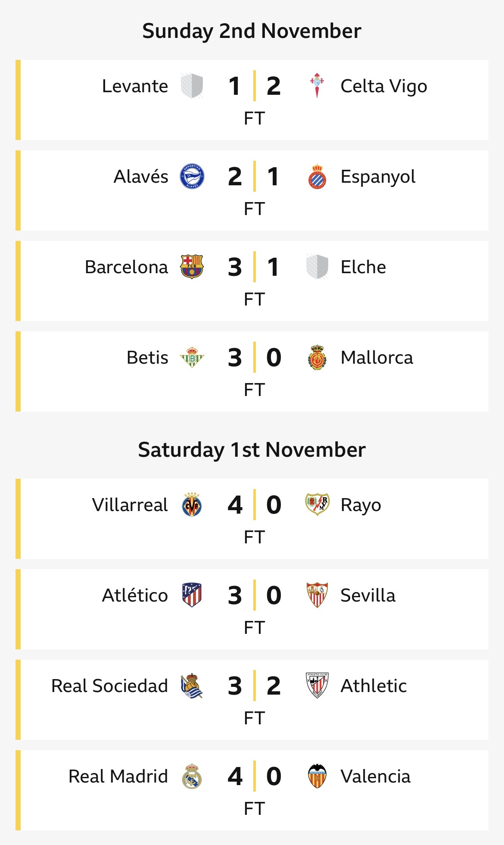Viewport: 504px width, 845px height.
Task: Click the Elche placeholder shield icon
Action: point(317,267)
